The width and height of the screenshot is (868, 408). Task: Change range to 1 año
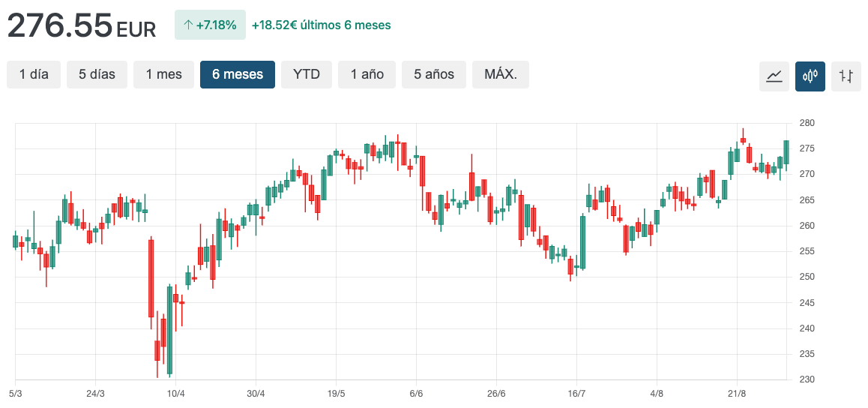367,74
